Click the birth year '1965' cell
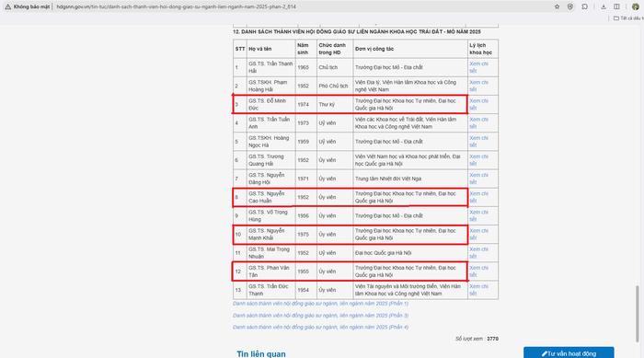644x358 pixels. point(305,67)
